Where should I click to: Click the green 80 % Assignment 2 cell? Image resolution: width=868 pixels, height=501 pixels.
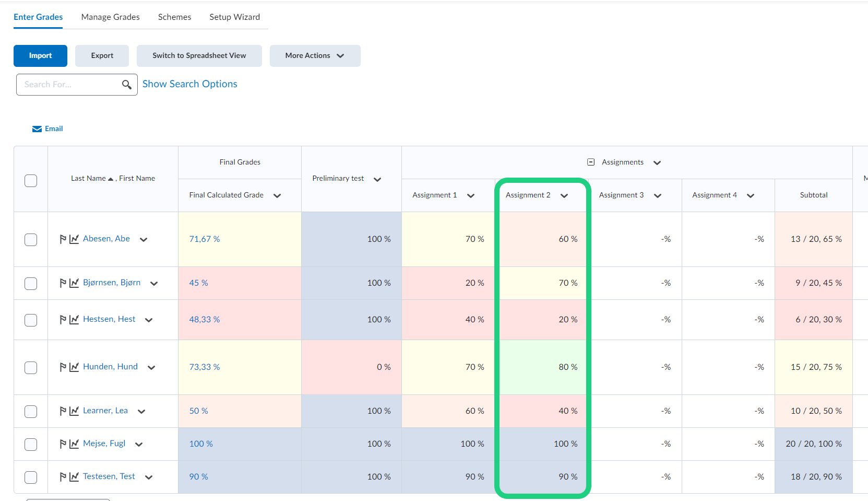click(x=542, y=367)
